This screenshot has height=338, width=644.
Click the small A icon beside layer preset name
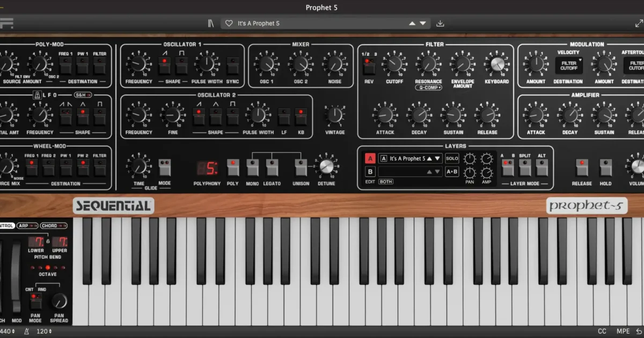point(383,158)
